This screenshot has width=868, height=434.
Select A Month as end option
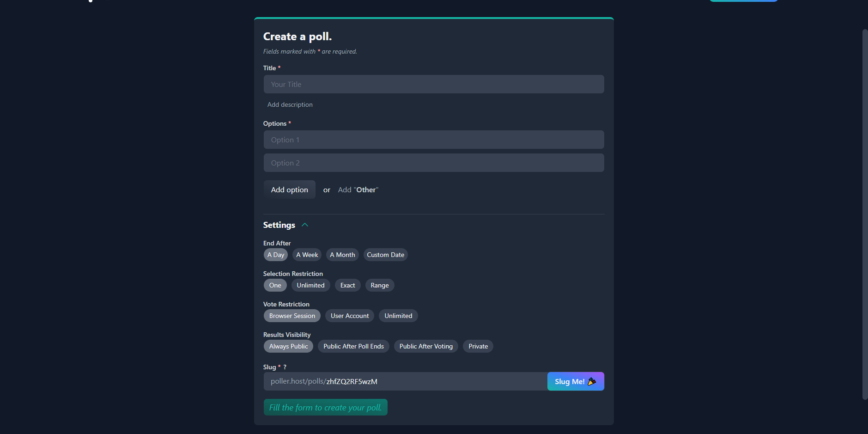tap(342, 255)
